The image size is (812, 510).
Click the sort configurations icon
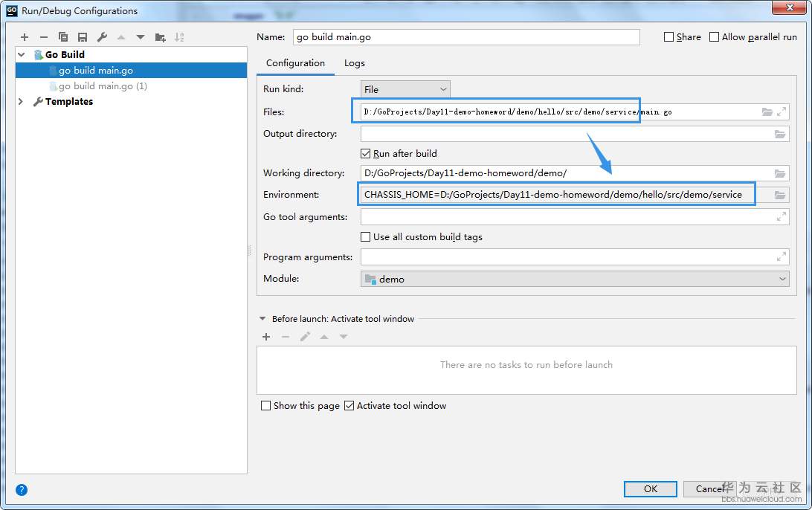click(179, 37)
